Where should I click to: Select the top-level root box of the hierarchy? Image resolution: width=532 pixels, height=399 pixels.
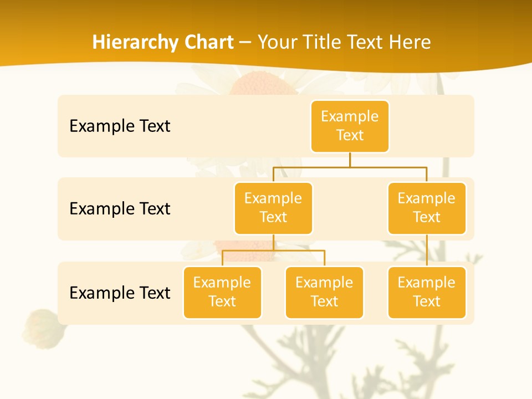point(350,126)
